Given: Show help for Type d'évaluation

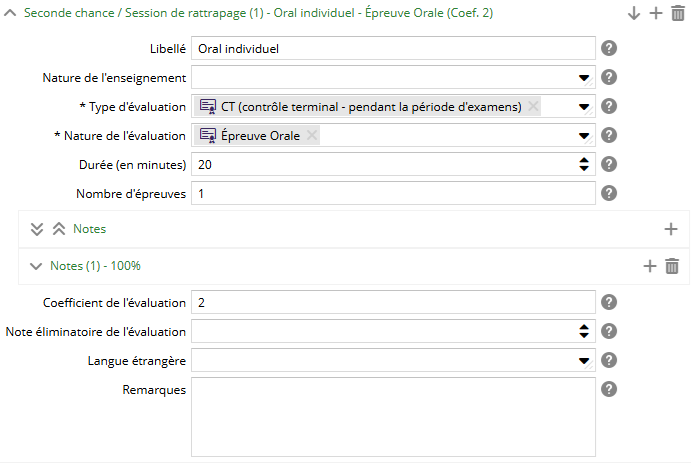Looking at the screenshot, I should [x=608, y=106].
